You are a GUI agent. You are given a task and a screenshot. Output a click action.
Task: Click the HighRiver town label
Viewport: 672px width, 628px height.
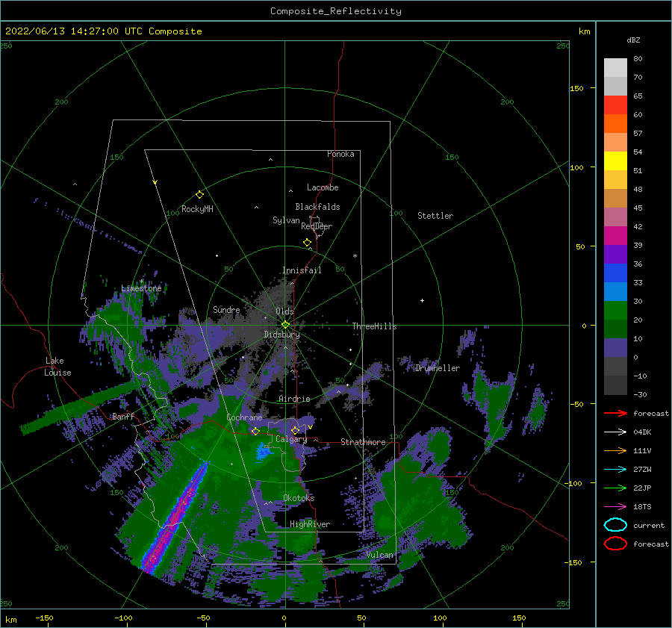[x=310, y=524]
